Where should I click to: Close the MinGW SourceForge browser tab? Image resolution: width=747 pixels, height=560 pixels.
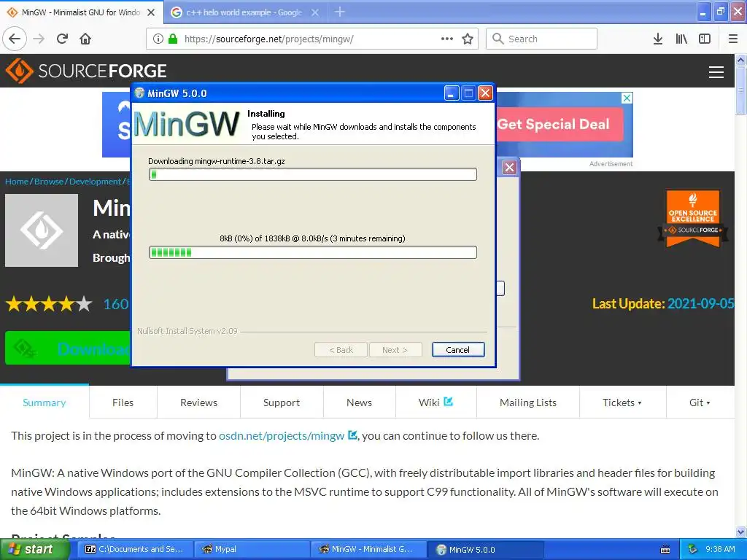click(151, 12)
